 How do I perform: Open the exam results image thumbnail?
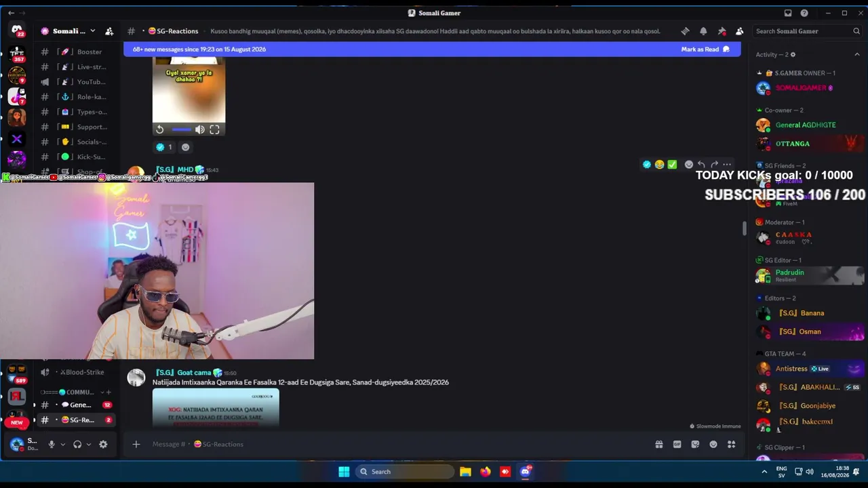216,407
